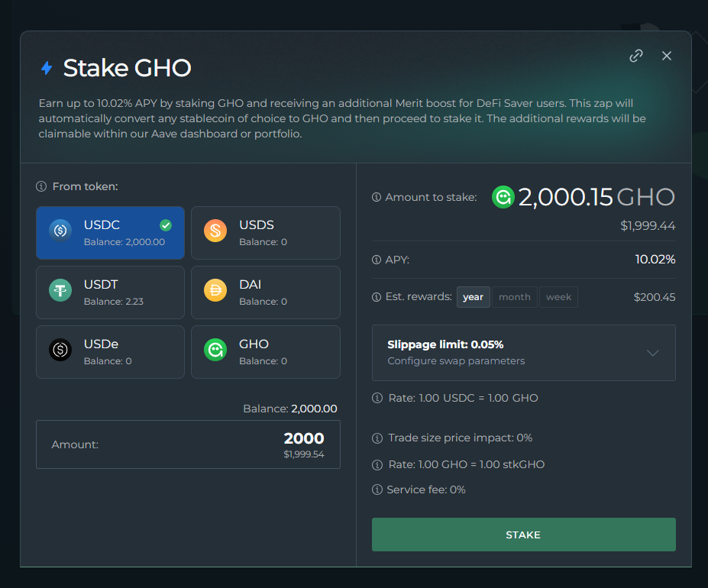Click the Amount input field
Viewport: 708px width, 588px height.
point(188,444)
